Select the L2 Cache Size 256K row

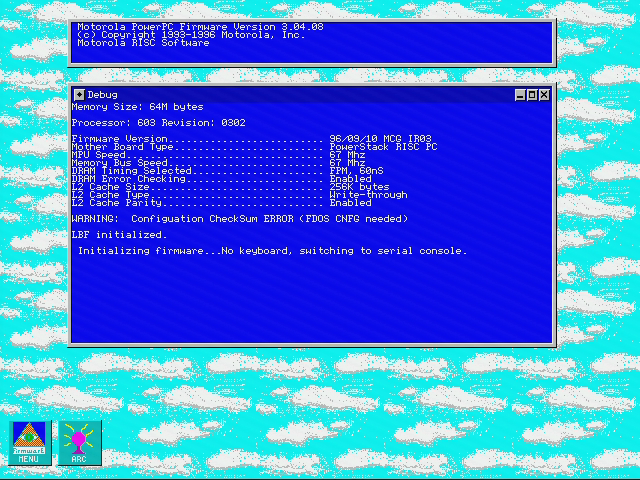(x=231, y=187)
